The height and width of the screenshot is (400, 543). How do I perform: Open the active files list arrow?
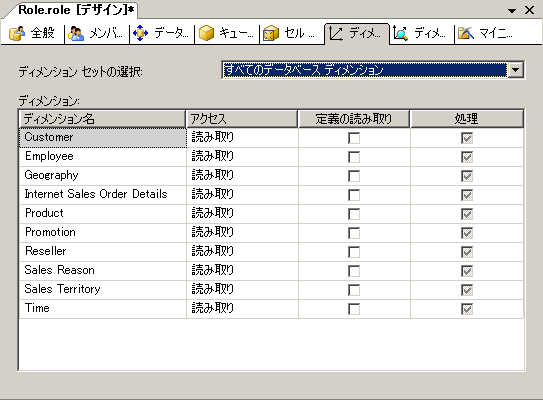[512, 11]
